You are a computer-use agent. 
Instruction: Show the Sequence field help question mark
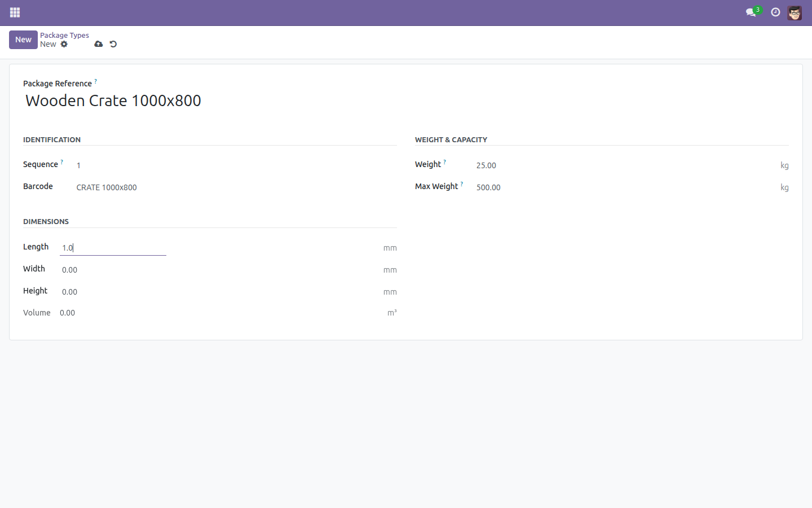pos(62,162)
